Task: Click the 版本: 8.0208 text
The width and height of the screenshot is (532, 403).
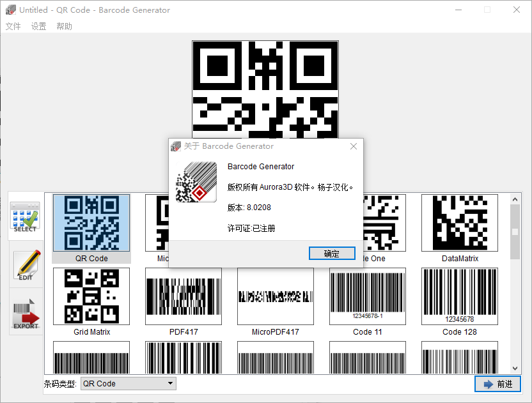Action: click(249, 208)
